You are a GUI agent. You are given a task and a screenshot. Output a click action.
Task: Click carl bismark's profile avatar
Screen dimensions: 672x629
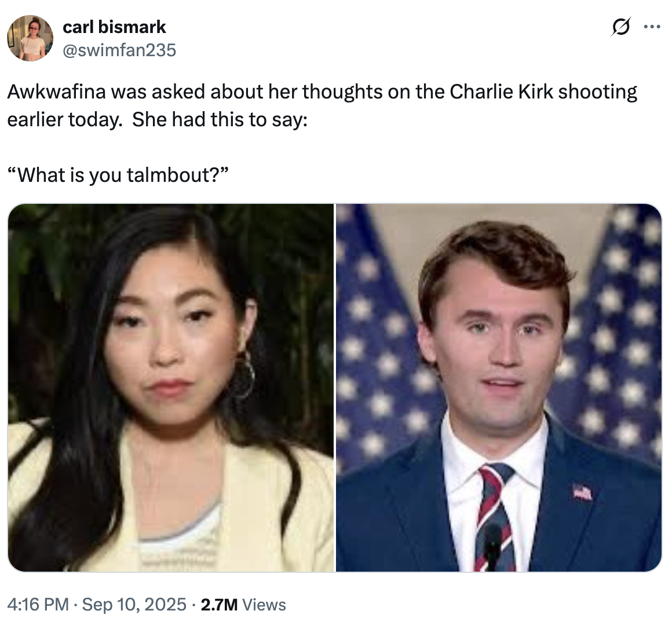[30, 38]
